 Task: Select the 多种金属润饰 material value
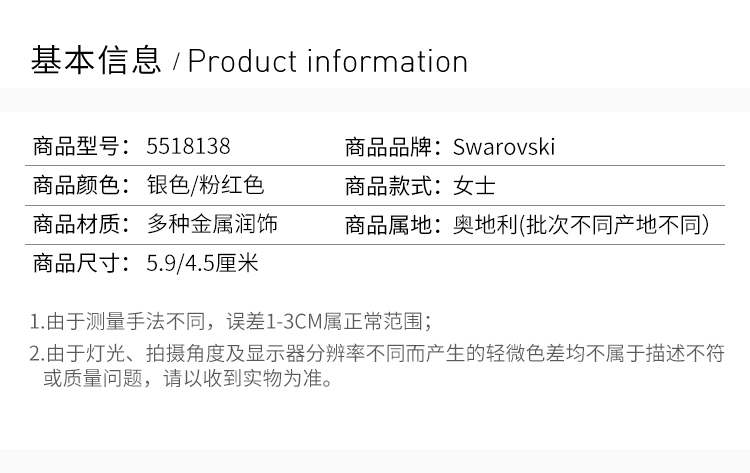click(212, 225)
